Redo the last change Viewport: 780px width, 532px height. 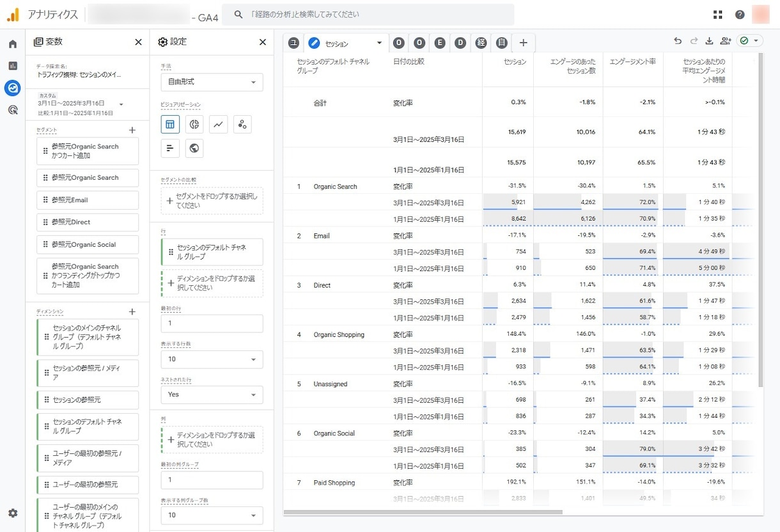tap(694, 41)
